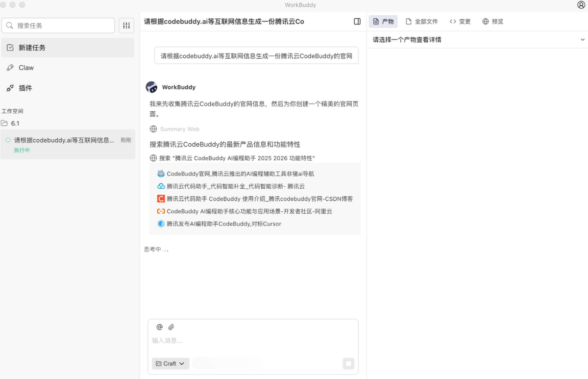Click the 输入消息 message input box
This screenshot has height=379, width=588.
tap(253, 340)
